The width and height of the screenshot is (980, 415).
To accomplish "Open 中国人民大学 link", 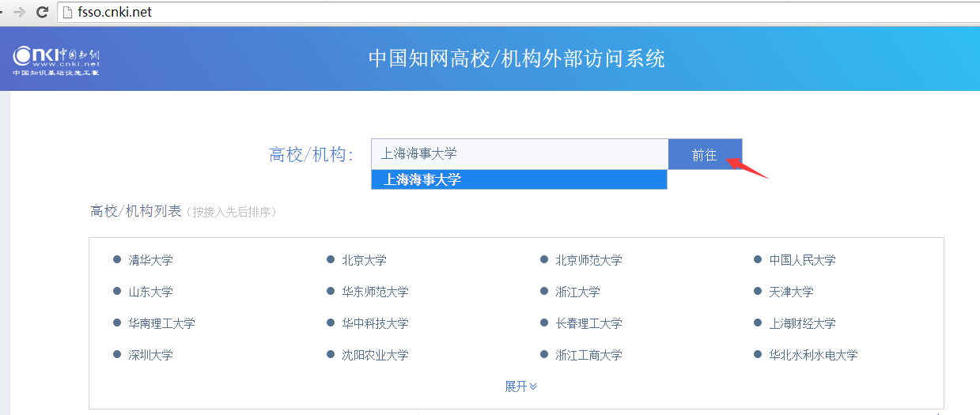I will (x=802, y=260).
